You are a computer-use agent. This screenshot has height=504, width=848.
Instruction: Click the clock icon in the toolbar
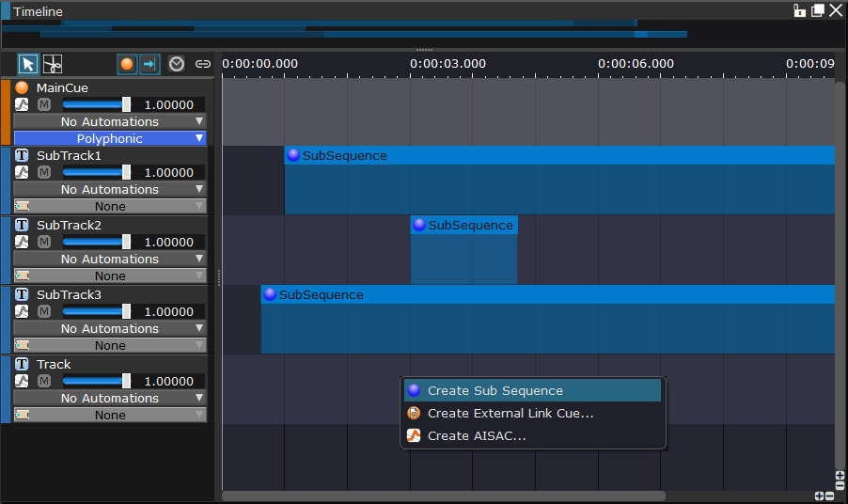click(x=177, y=64)
